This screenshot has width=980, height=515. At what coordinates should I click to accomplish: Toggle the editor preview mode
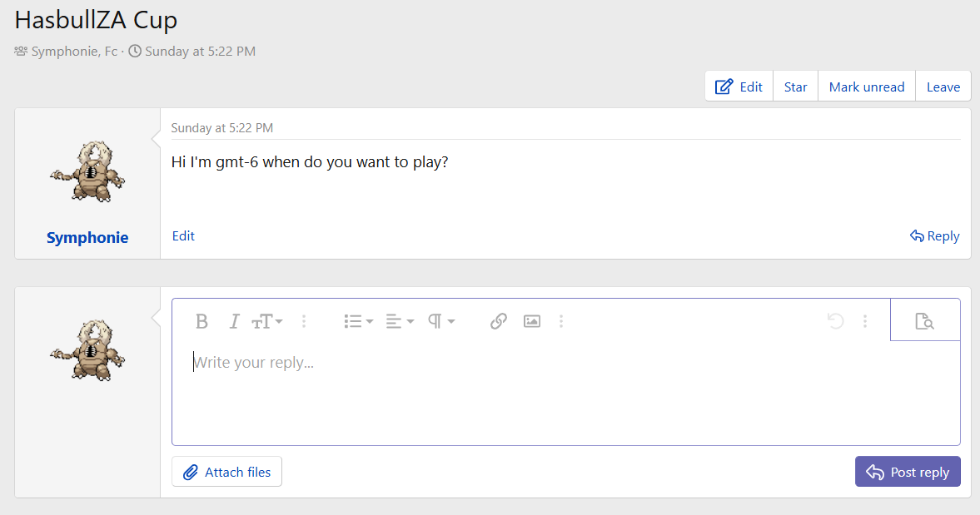click(x=924, y=321)
